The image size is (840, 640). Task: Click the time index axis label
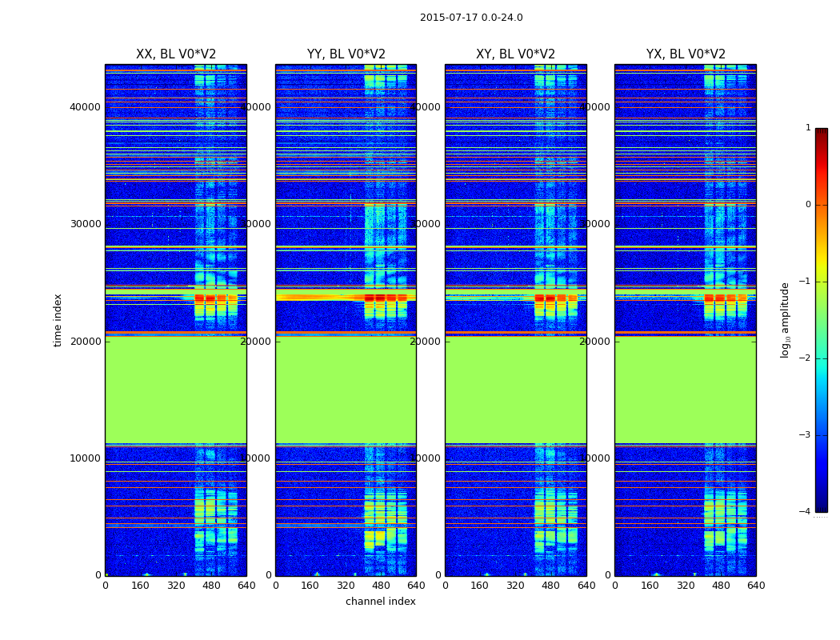coord(58,320)
